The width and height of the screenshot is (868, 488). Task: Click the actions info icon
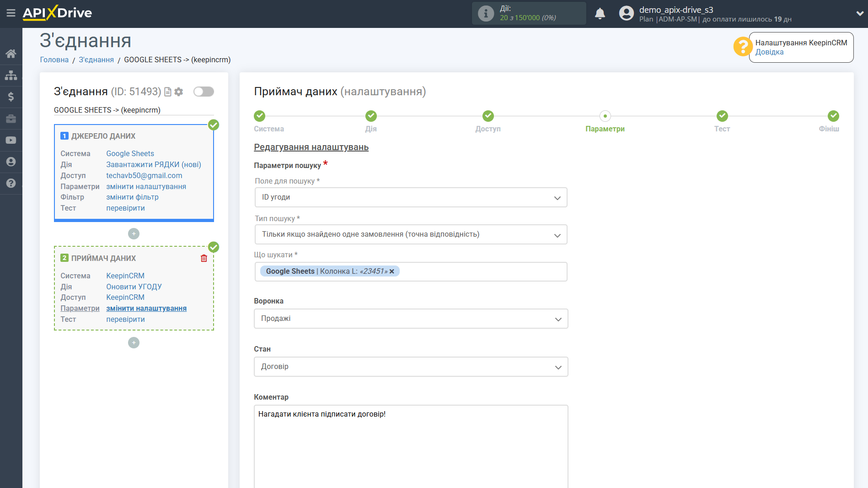(486, 13)
